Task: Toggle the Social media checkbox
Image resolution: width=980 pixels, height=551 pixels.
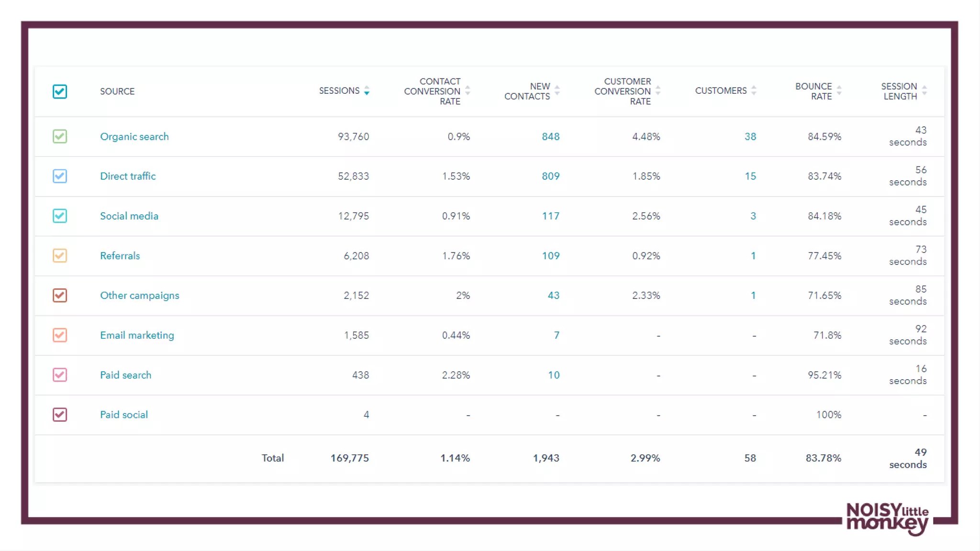Action: (x=60, y=216)
